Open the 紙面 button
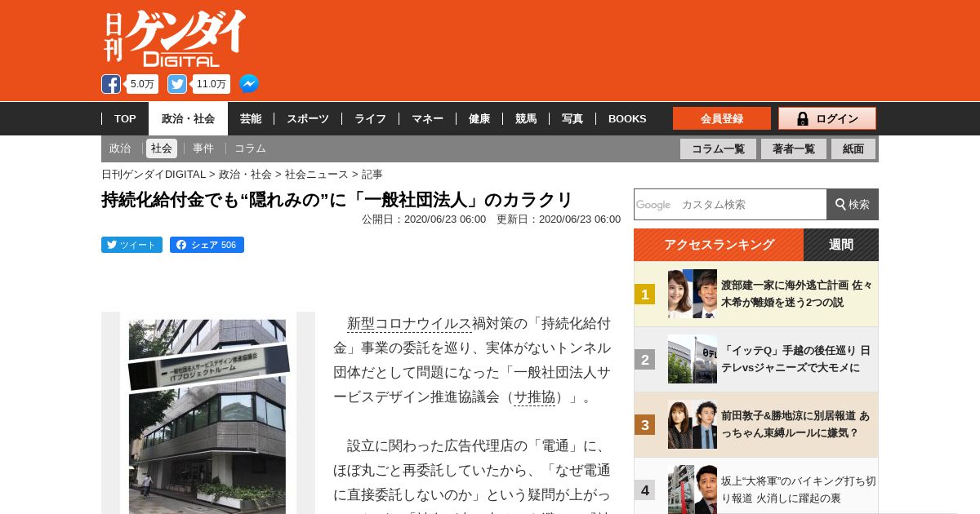This screenshot has height=514, width=980. [853, 148]
